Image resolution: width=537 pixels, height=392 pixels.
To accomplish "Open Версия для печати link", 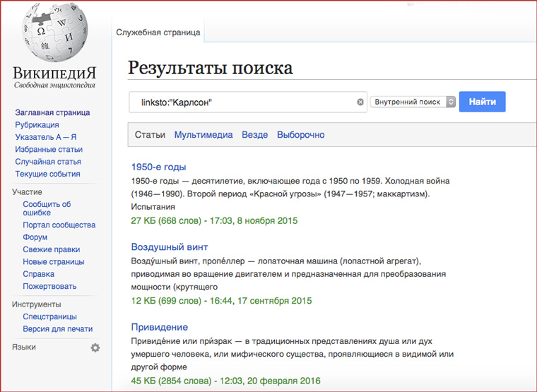I will point(57,329).
